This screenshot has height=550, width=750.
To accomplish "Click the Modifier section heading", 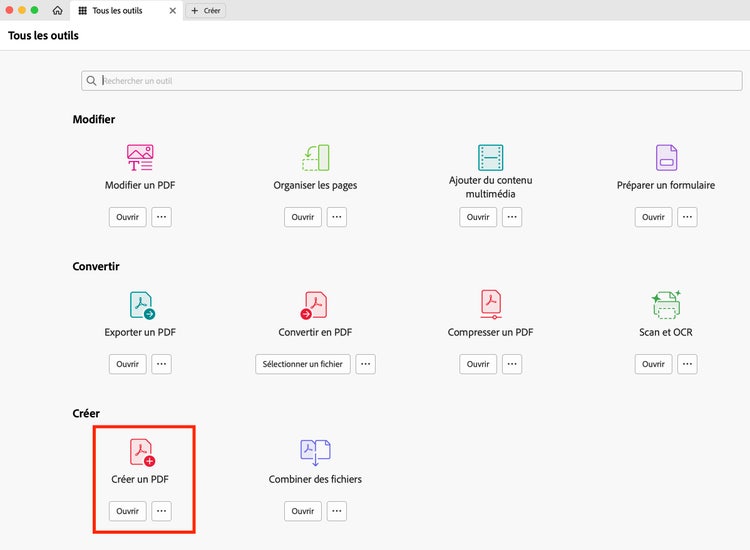I will point(94,119).
